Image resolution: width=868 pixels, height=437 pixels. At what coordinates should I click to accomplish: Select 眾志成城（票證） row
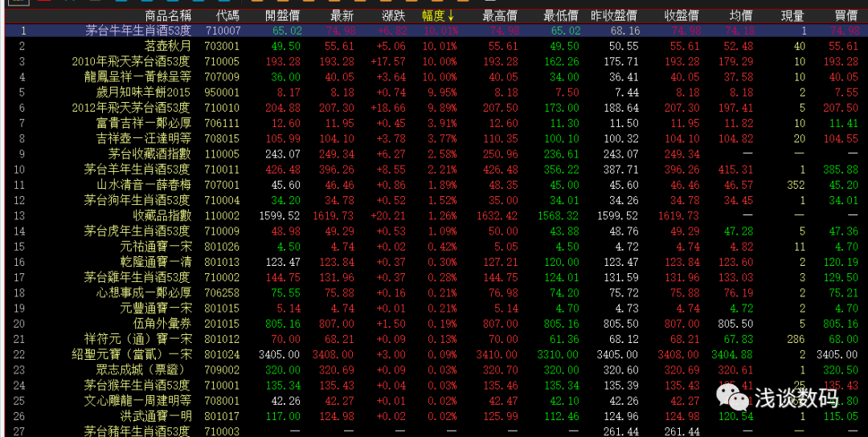click(436, 370)
